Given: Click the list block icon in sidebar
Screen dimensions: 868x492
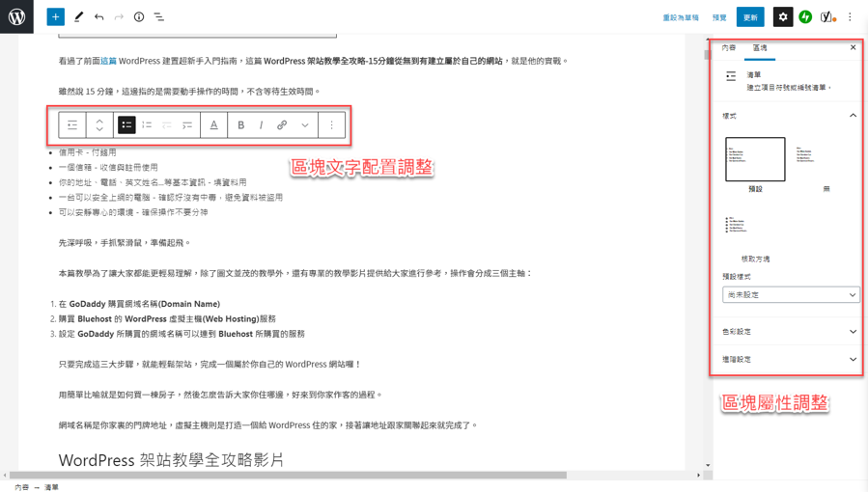Looking at the screenshot, I should pos(731,76).
